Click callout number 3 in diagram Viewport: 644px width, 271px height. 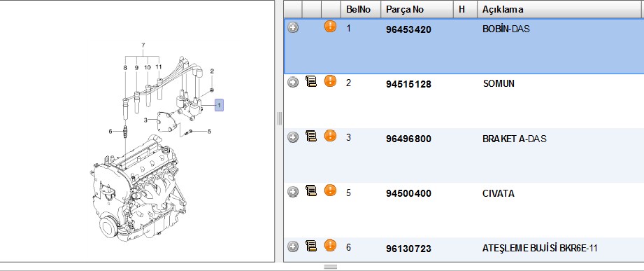145,120
